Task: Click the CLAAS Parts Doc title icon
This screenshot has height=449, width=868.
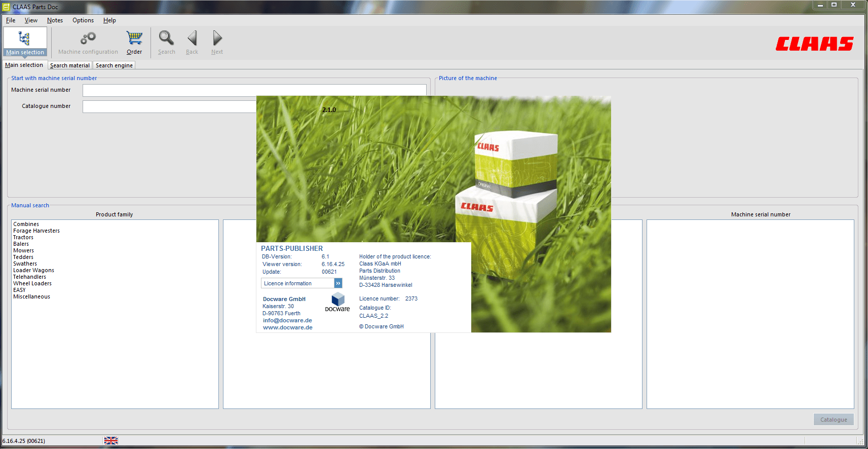Action: [x=6, y=7]
